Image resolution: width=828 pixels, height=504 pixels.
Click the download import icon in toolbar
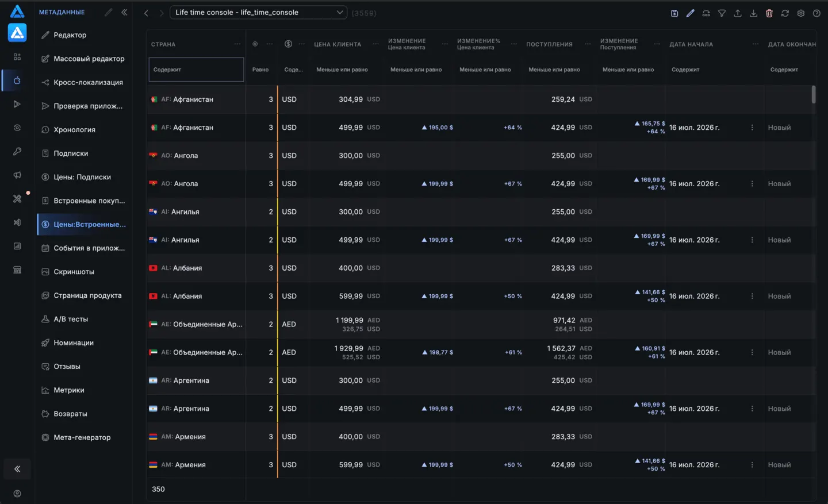pos(753,13)
